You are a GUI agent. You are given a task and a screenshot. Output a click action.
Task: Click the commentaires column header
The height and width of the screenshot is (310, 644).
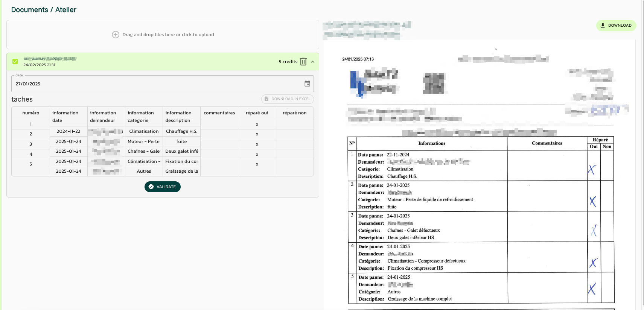219,113
